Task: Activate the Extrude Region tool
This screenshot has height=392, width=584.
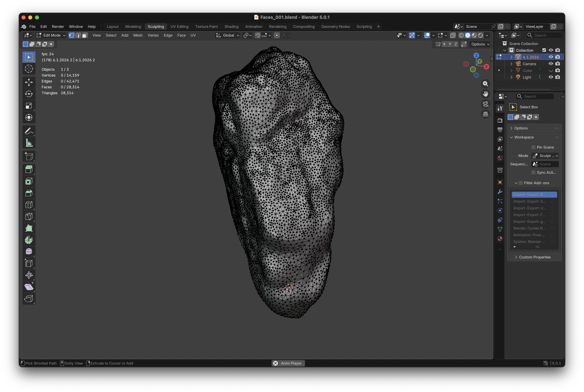Action: [x=29, y=169]
